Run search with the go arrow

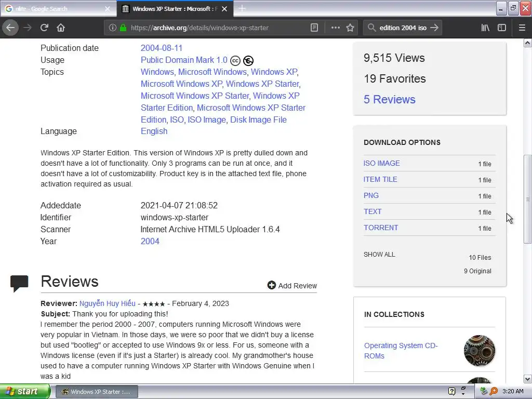434,28
